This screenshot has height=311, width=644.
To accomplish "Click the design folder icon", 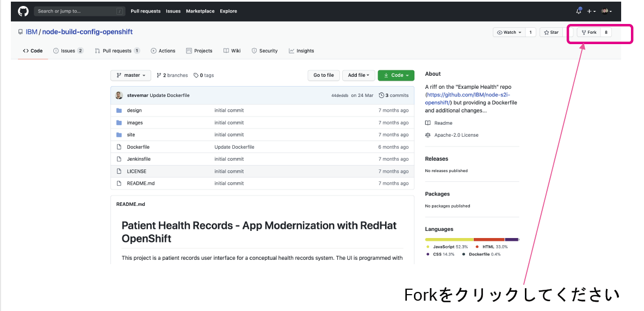I will pos(119,110).
